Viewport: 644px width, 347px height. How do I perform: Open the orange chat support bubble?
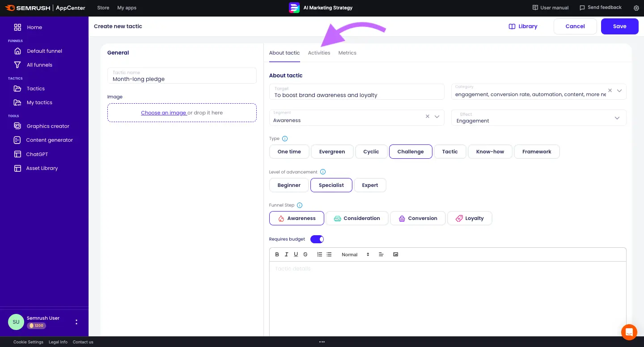click(x=629, y=332)
